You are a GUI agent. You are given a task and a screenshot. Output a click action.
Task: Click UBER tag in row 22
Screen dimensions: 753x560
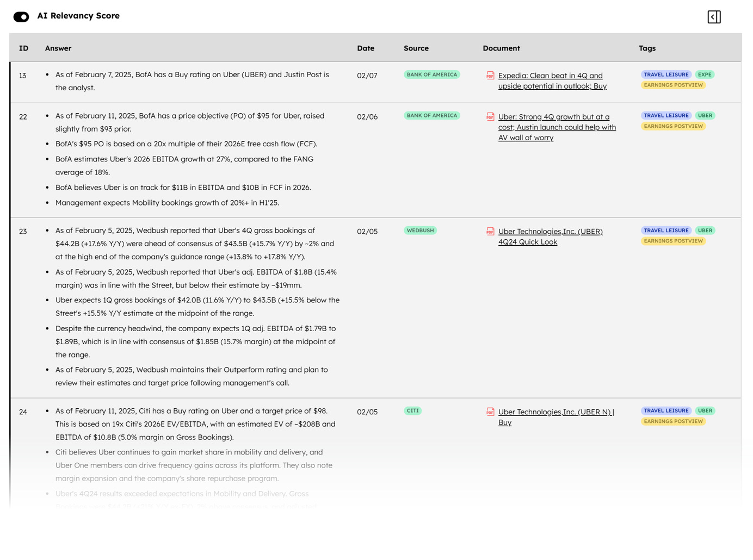pos(705,115)
